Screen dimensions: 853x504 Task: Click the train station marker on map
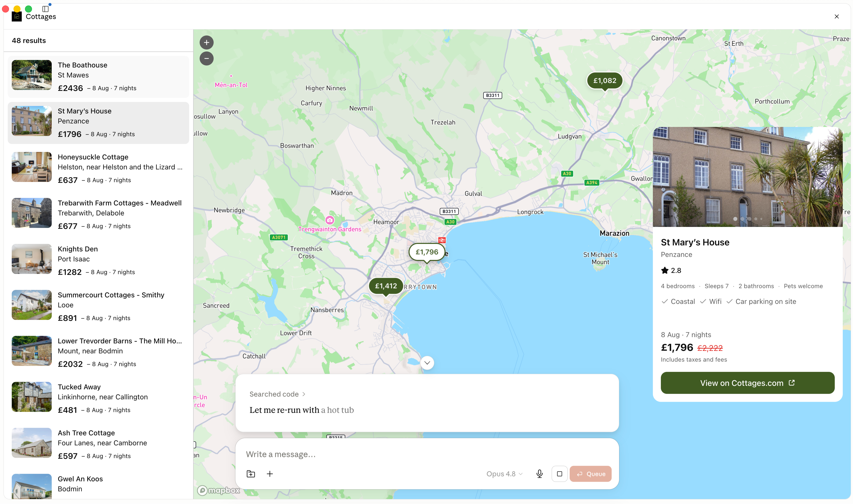(x=442, y=240)
